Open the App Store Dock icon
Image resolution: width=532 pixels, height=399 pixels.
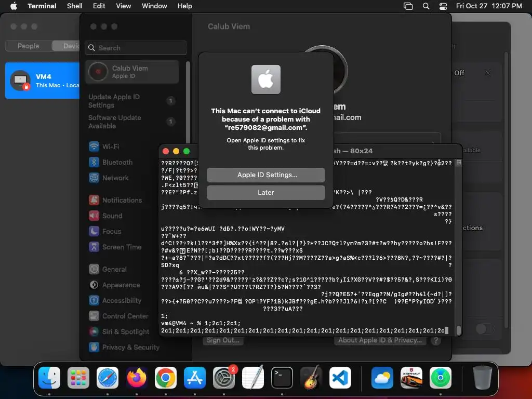click(195, 377)
